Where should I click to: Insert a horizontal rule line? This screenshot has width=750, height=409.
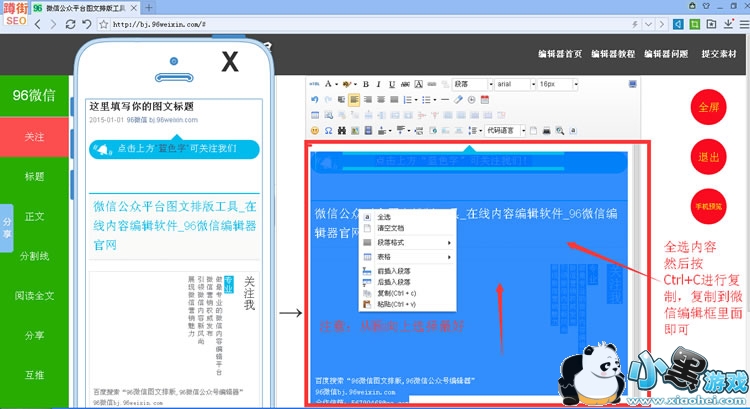coord(445,99)
